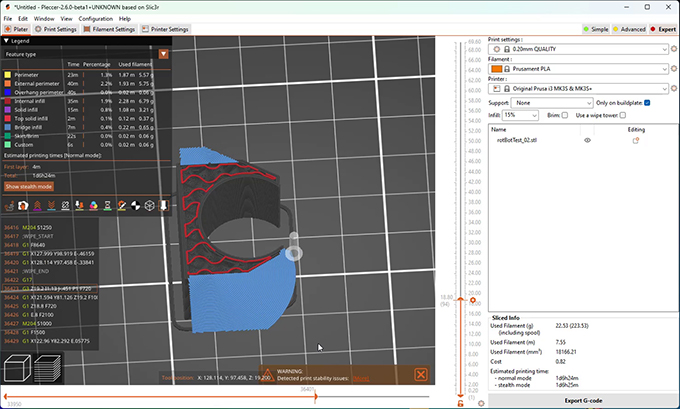
Task: Click the horizontal move slider thumb
Action: [x=316, y=396]
